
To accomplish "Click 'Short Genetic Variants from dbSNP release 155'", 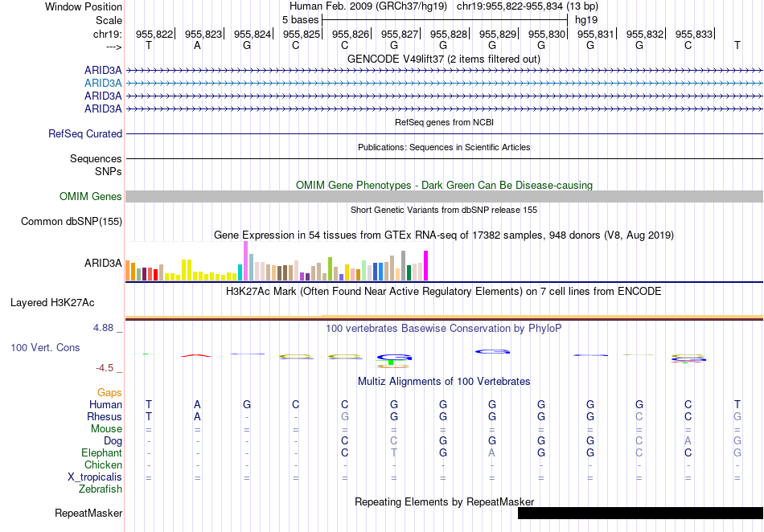I will tap(444, 210).
